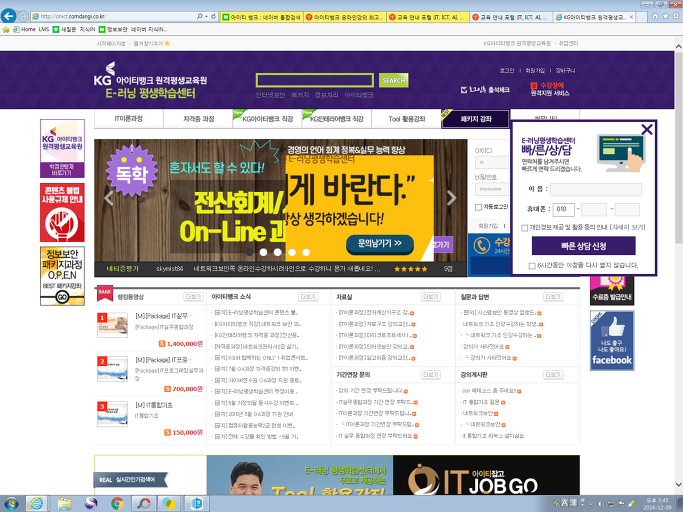
Task: Click the Refresh icon in the address bar
Action: click(x=213, y=17)
